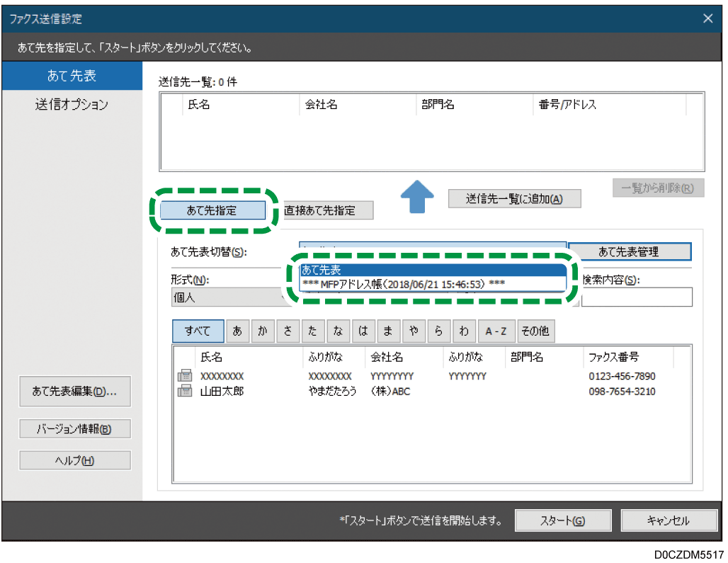Choose あて先表 option in dropdown list
Image resolution: width=728 pixels, height=563 pixels.
point(432,270)
